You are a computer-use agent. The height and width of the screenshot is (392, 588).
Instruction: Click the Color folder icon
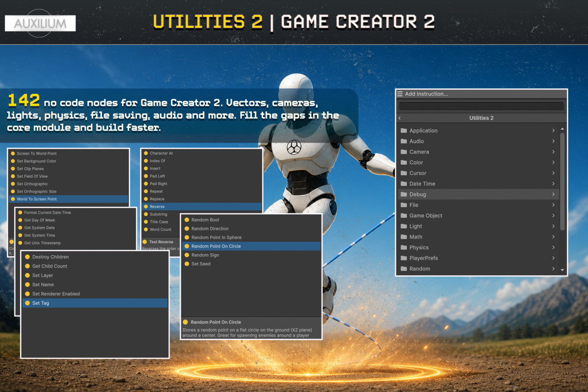[404, 163]
